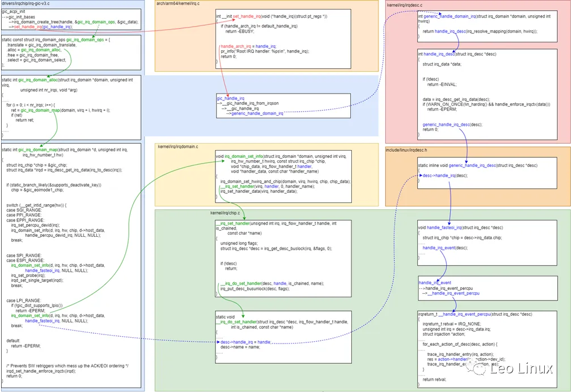Viewport: 573px width, 392px height.
Task: Click the green __irq_do_set_handler call in __irq_set_handler
Action: (241, 283)
